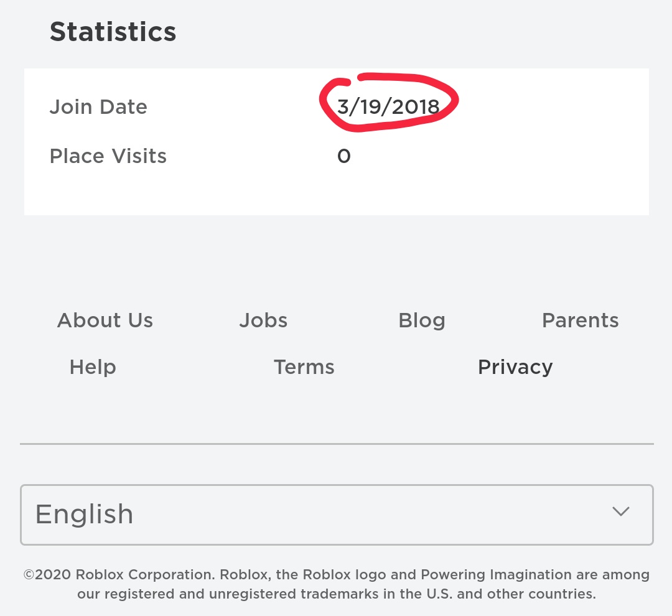The height and width of the screenshot is (616, 672).
Task: Select the Place Visits label
Action: [108, 156]
